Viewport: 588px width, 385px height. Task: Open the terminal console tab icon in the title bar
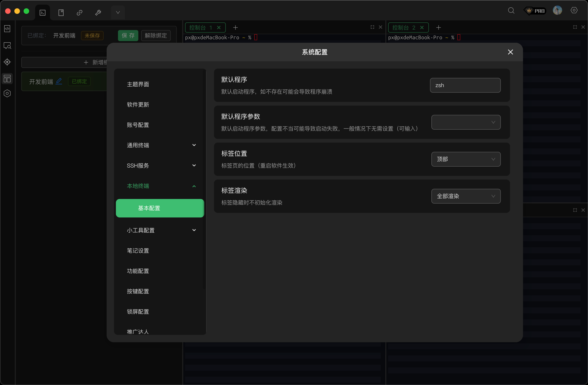[42, 12]
